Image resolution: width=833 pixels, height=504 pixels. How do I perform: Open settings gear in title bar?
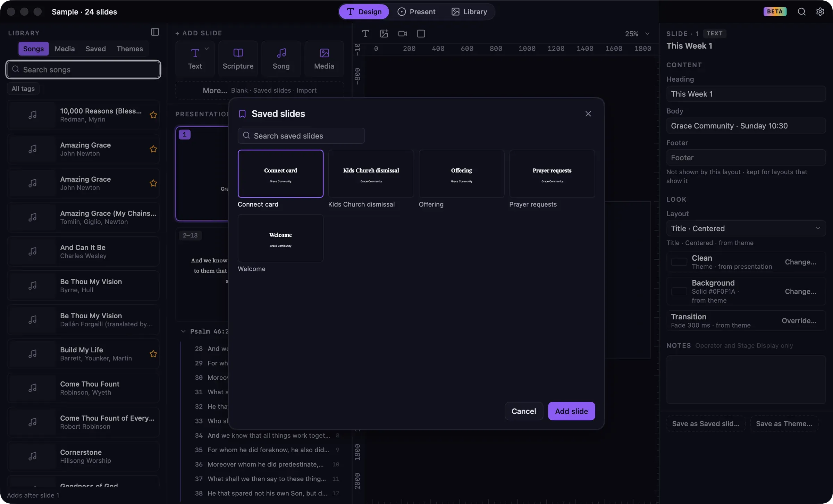pyautogui.click(x=820, y=12)
